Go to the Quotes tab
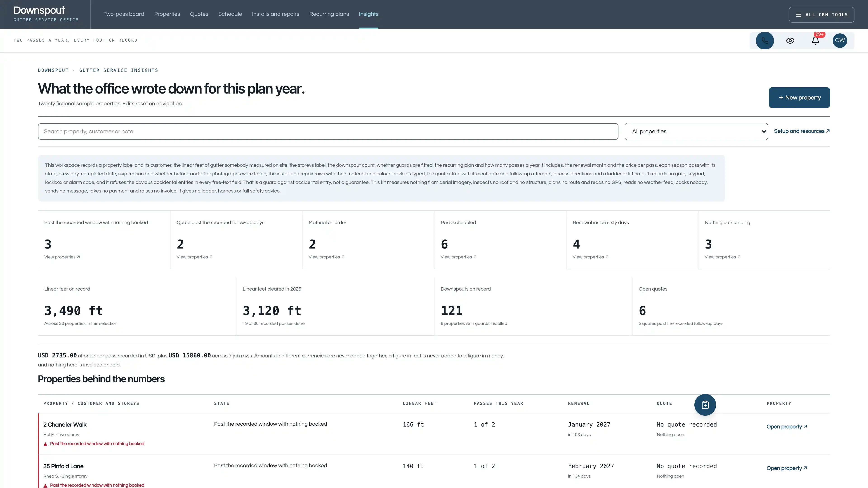The height and width of the screenshot is (488, 868). pos(199,14)
